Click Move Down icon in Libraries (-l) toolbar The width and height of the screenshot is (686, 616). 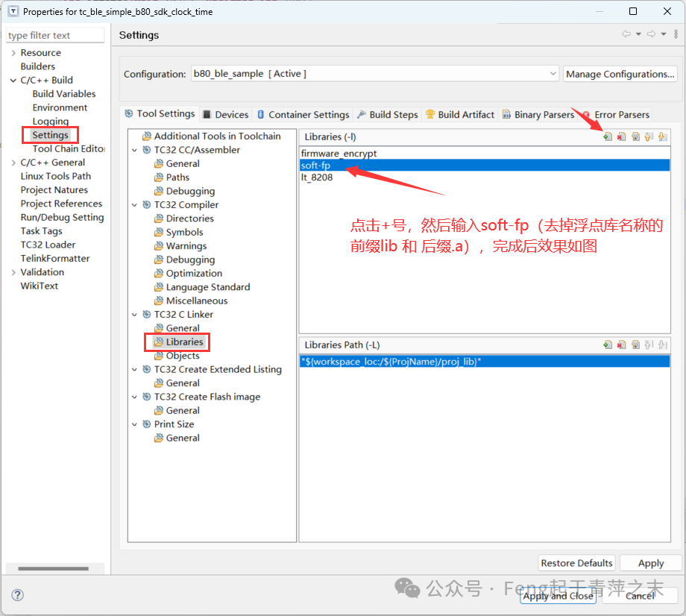pyautogui.click(x=662, y=136)
